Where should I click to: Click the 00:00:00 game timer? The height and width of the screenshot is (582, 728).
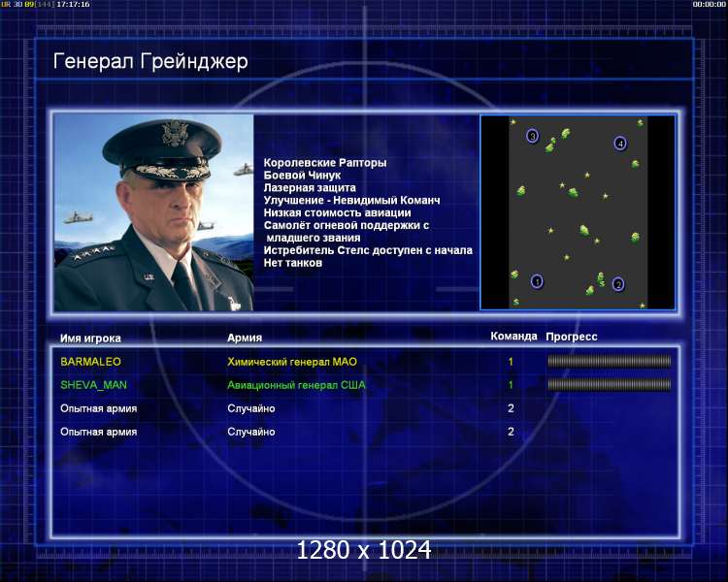(x=709, y=4)
